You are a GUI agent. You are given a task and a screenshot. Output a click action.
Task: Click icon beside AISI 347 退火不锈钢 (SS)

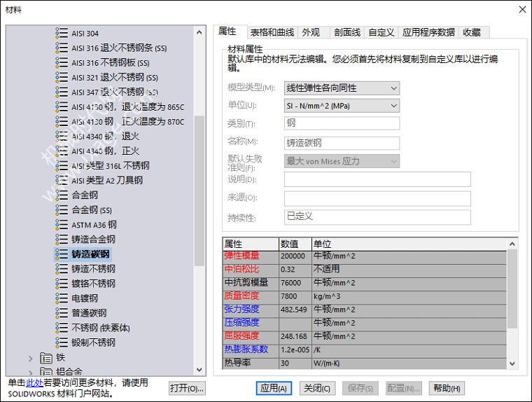point(62,92)
